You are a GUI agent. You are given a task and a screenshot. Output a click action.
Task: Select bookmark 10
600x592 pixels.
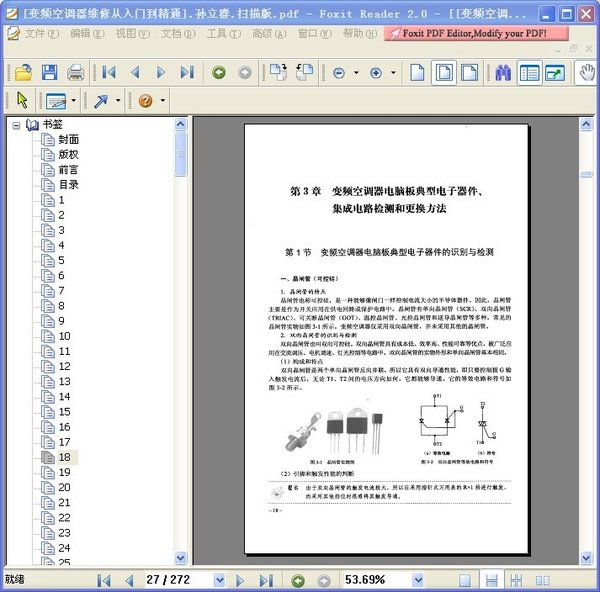click(x=65, y=336)
